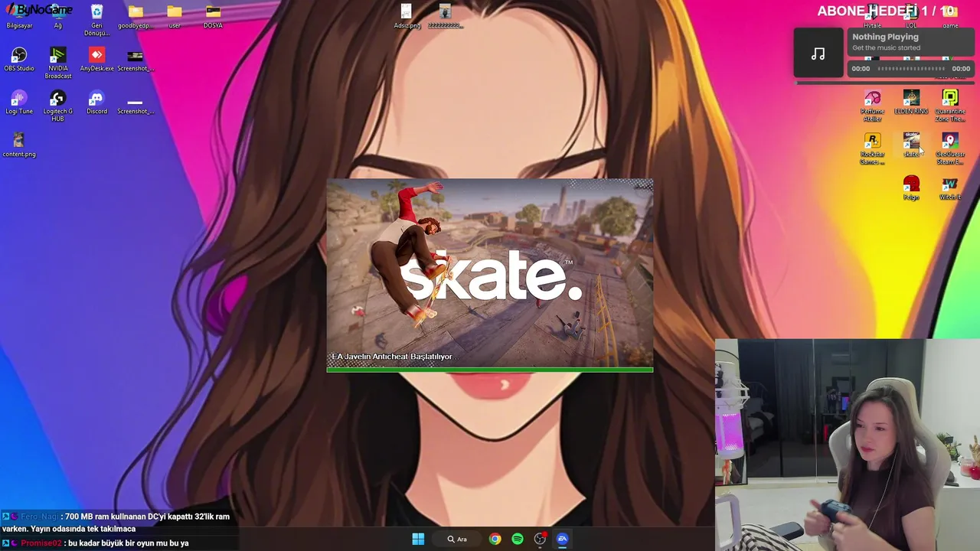Select the content.png desktop file
The width and height of the screenshot is (980, 551).
click(x=19, y=145)
